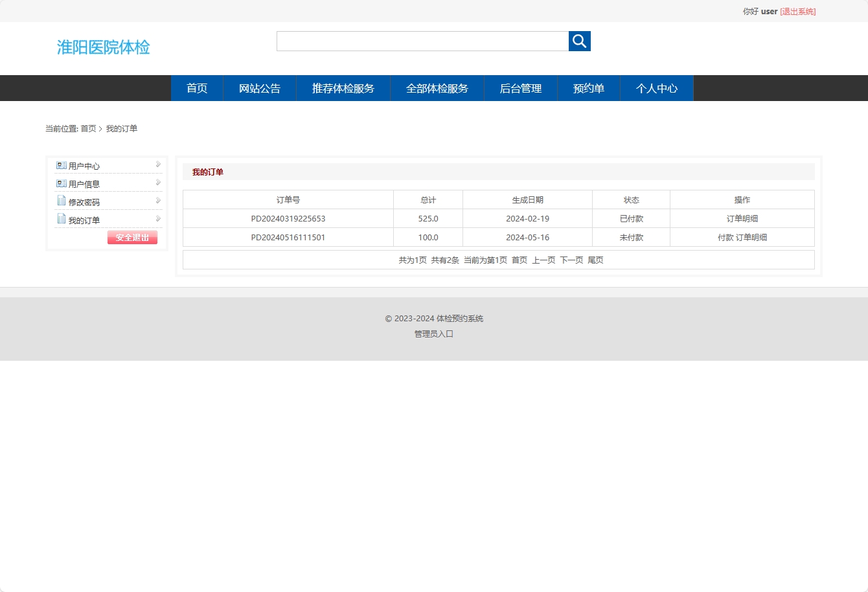Open the 管理员入口 link in footer

pyautogui.click(x=433, y=334)
